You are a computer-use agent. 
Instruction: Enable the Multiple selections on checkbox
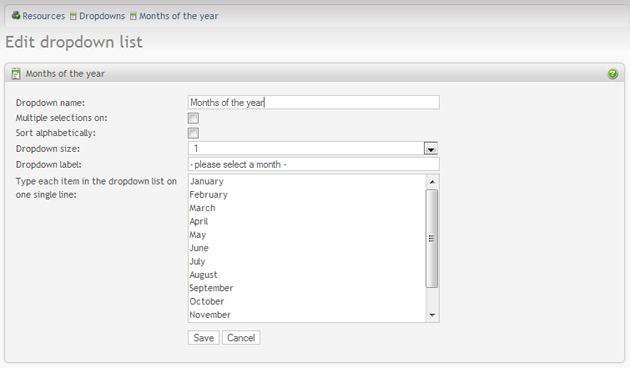click(193, 118)
